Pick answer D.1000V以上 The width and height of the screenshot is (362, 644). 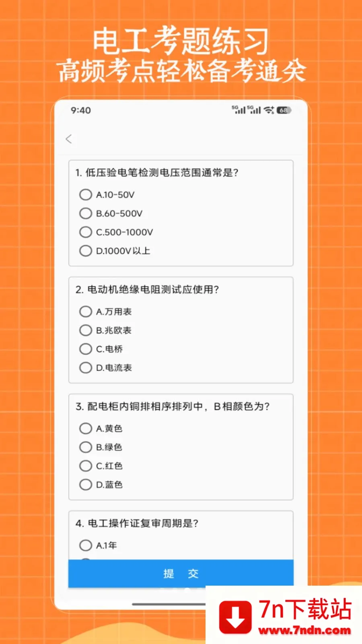(86, 251)
